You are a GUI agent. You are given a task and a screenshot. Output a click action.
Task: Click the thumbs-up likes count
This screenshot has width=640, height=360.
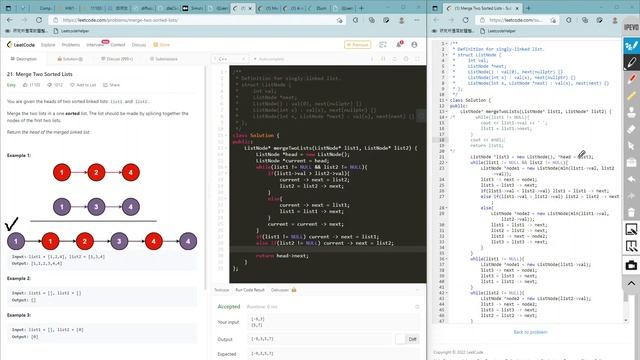point(31,85)
